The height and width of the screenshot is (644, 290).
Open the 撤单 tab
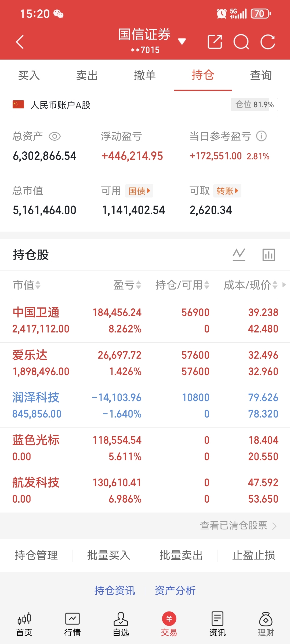click(145, 75)
